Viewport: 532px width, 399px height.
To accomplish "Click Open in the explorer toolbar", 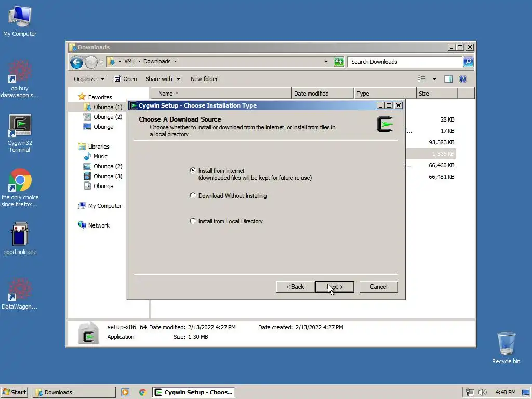I will click(126, 79).
